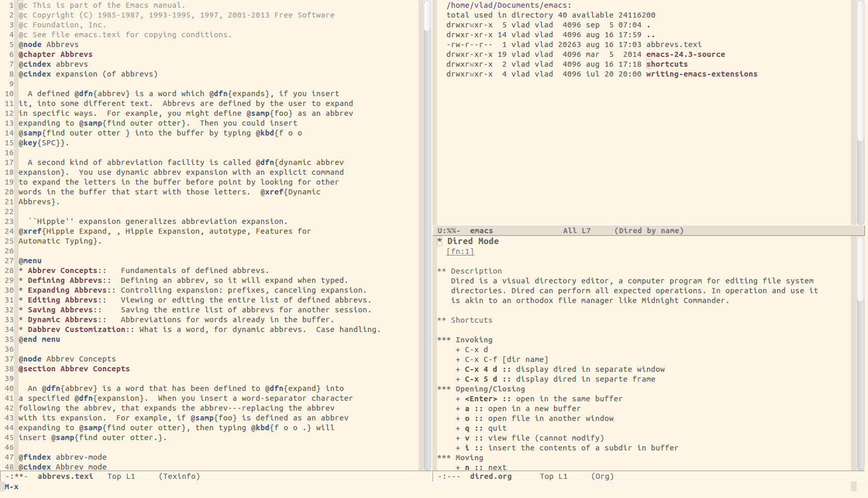The height and width of the screenshot is (498, 868).
Task: Click the Texinfo major mode indicator
Action: (x=179, y=476)
